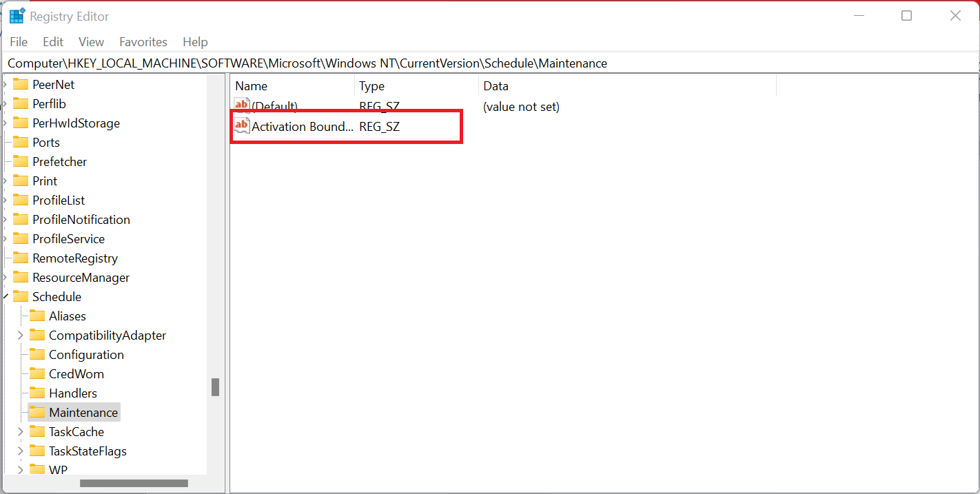
Task: Click the PeerNet folder icon
Action: click(21, 85)
